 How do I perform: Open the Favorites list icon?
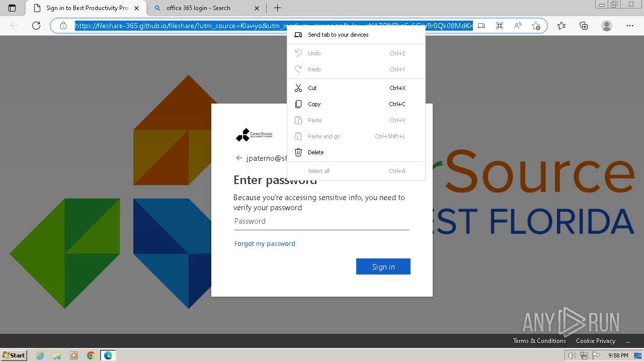pyautogui.click(x=561, y=26)
